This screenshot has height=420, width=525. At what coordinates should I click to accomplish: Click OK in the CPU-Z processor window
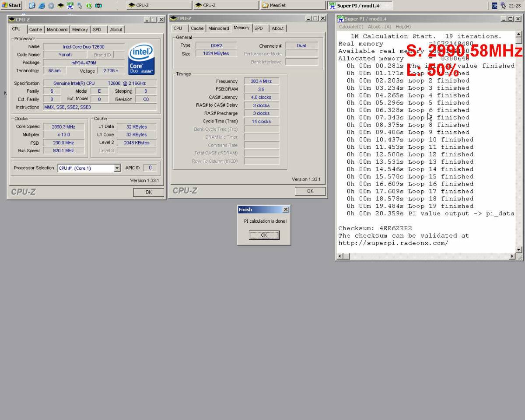(148, 192)
